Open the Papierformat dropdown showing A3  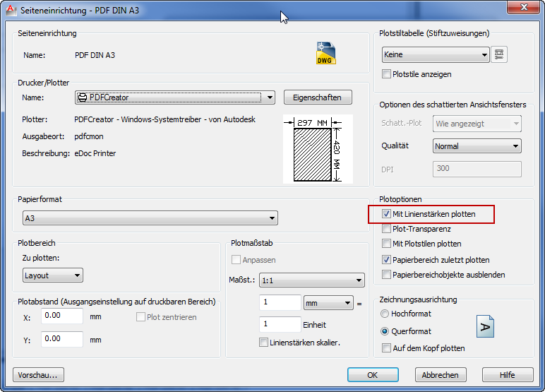(x=150, y=218)
